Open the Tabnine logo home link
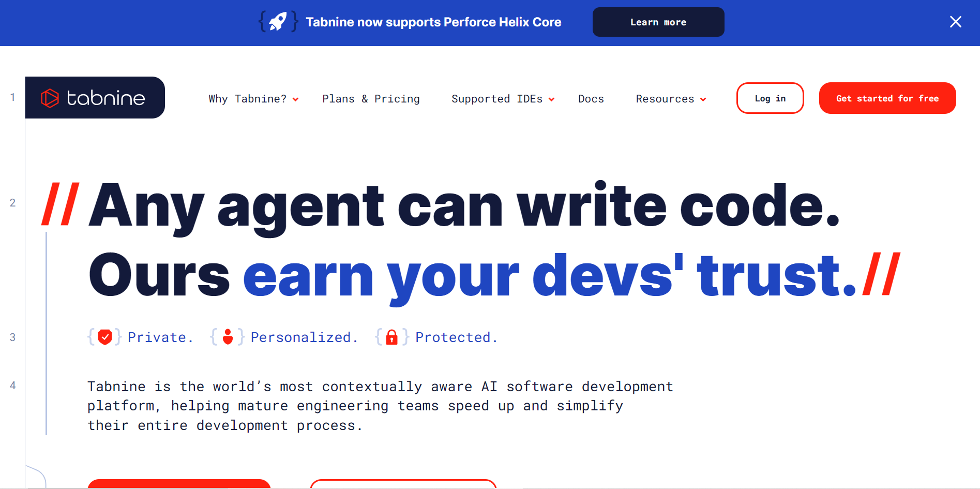Viewport: 980px width, 489px height. click(x=95, y=98)
